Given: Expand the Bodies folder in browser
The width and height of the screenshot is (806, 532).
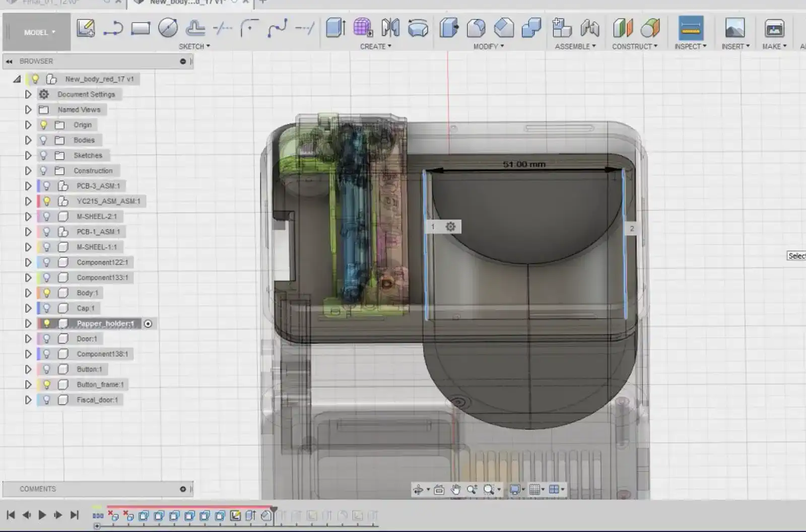Looking at the screenshot, I should click(28, 140).
